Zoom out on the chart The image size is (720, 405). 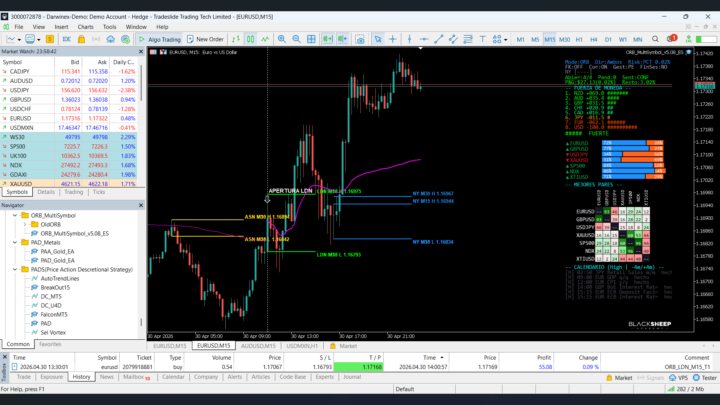point(296,39)
